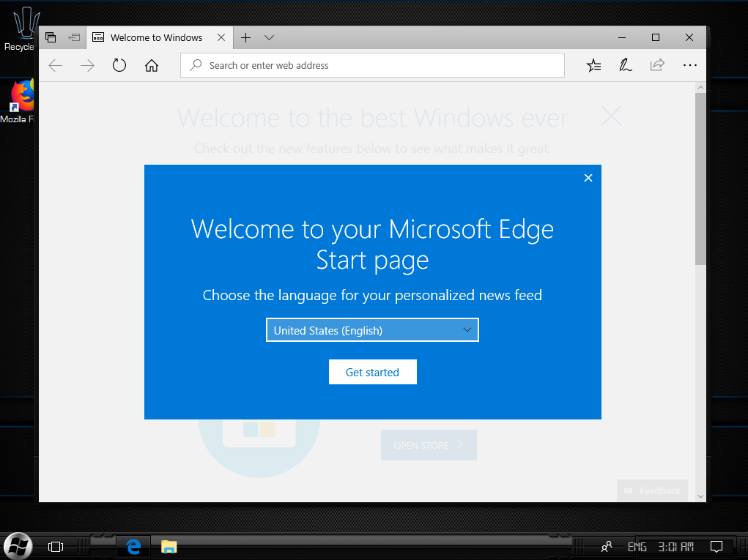Close the Welcome to the best Windows banner
Image resolution: width=748 pixels, height=560 pixels.
pyautogui.click(x=611, y=116)
